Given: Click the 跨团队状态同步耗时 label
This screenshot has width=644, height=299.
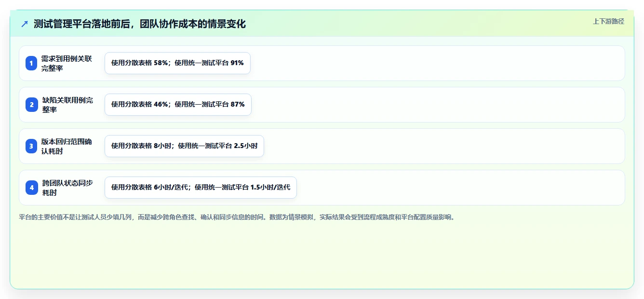Looking at the screenshot, I should 67,188.
